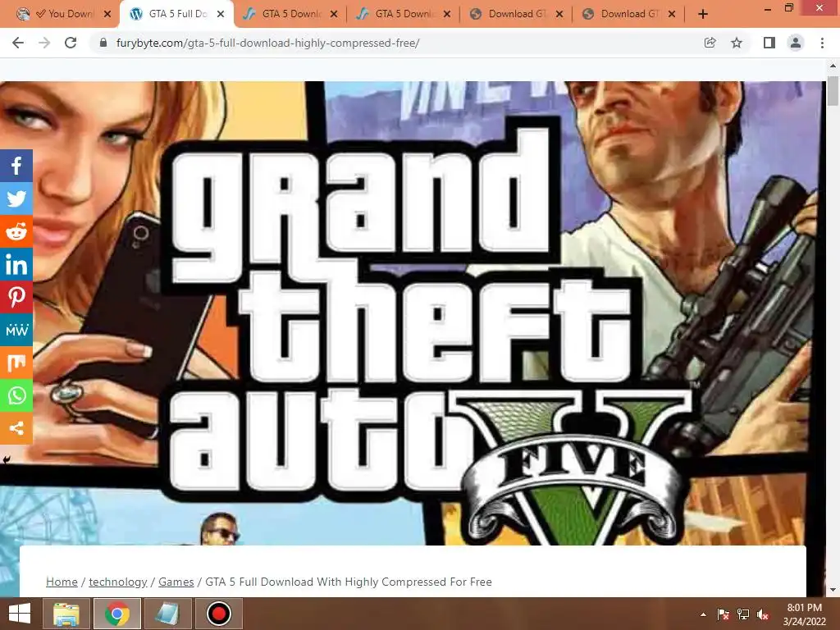840x630 pixels.
Task: Share the page on Twitter
Action: pos(16,199)
